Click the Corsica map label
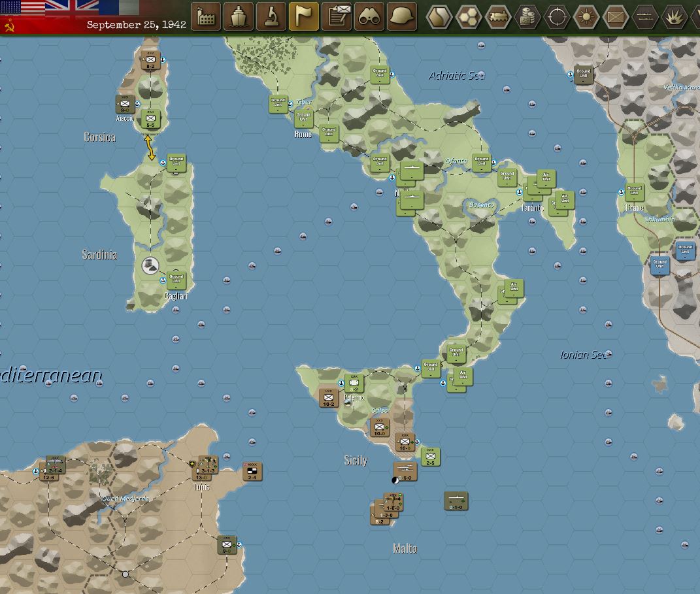The image size is (700, 594). pyautogui.click(x=99, y=137)
